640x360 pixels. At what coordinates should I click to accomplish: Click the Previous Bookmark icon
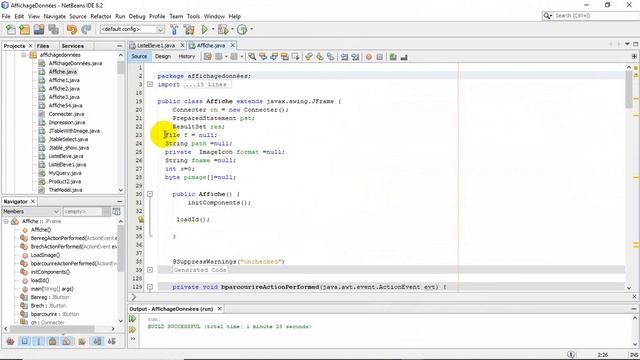pos(309,57)
